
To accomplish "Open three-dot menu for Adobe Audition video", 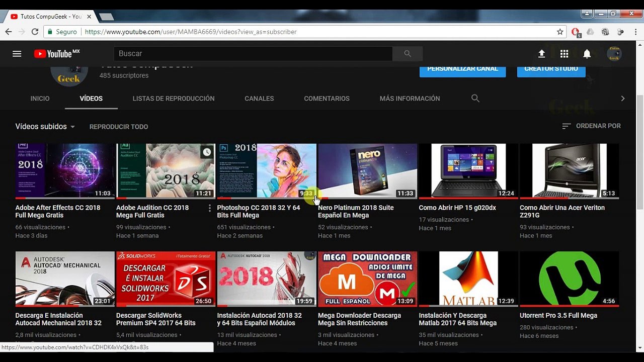I will [x=210, y=208].
